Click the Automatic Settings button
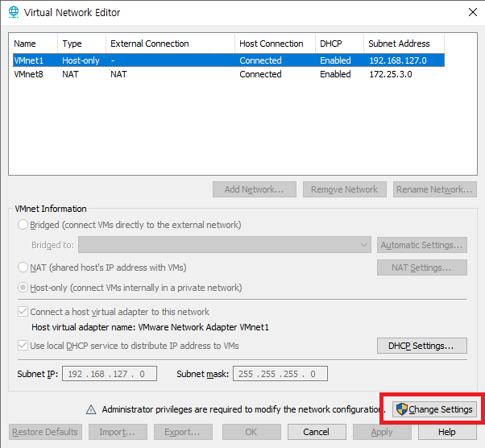Image resolution: width=485 pixels, height=448 pixels. (422, 245)
